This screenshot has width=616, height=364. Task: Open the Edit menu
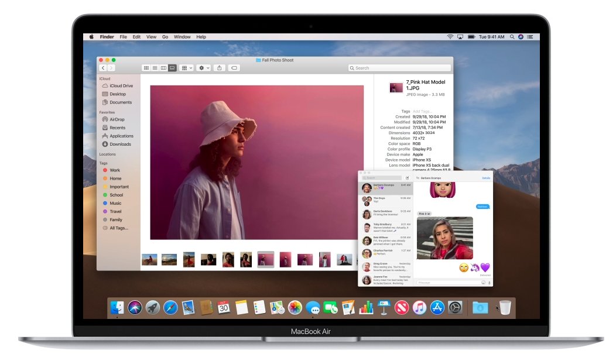pos(136,36)
